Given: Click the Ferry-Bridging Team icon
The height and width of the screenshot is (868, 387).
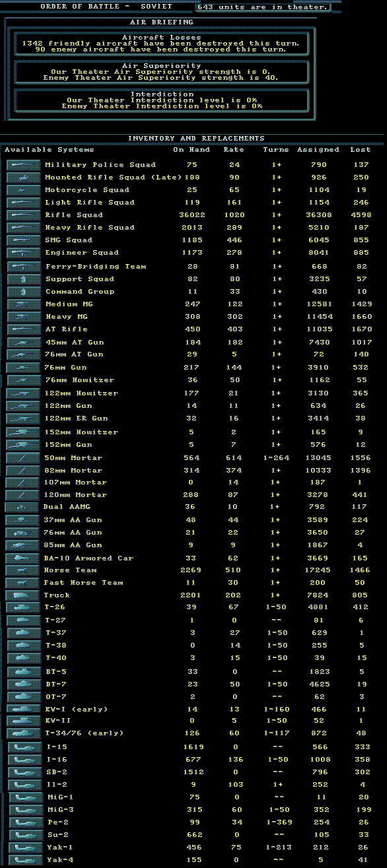Looking at the screenshot, I should tap(23, 267).
